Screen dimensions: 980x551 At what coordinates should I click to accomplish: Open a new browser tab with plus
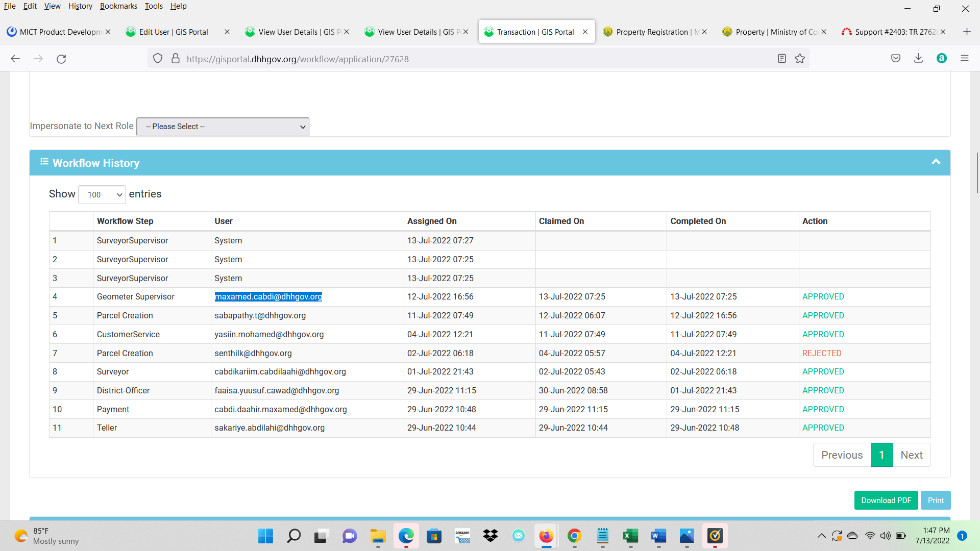(x=967, y=32)
